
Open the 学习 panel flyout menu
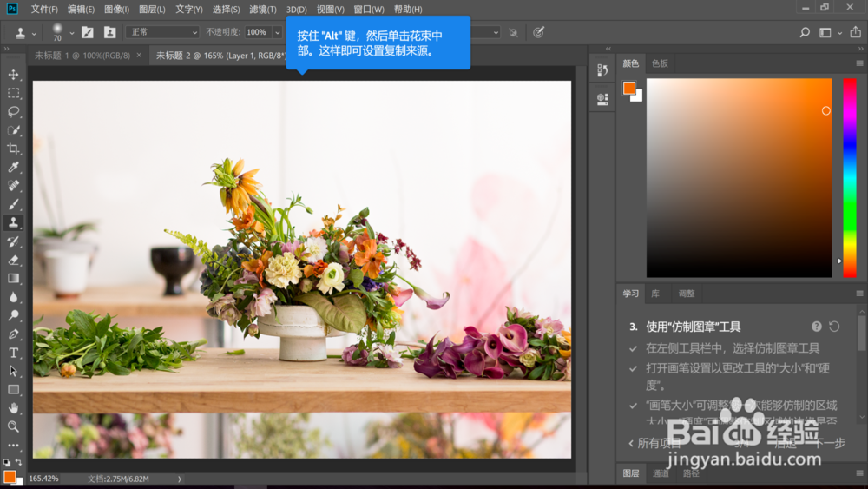[x=859, y=294]
